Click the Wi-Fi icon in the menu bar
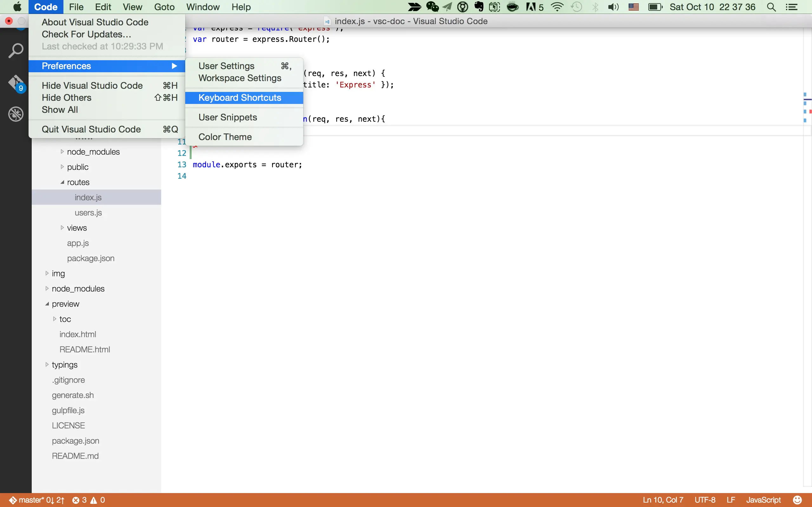This screenshot has height=507, width=812. point(557,7)
